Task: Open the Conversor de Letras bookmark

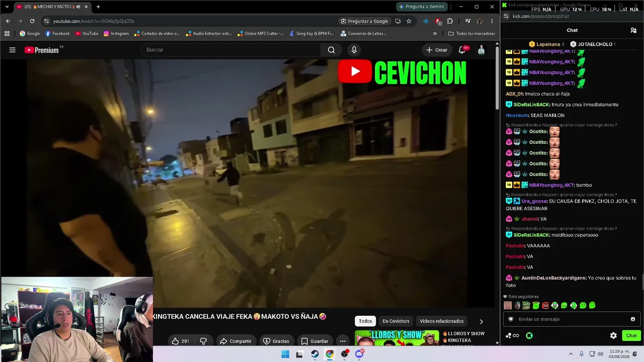Action: pyautogui.click(x=363, y=34)
